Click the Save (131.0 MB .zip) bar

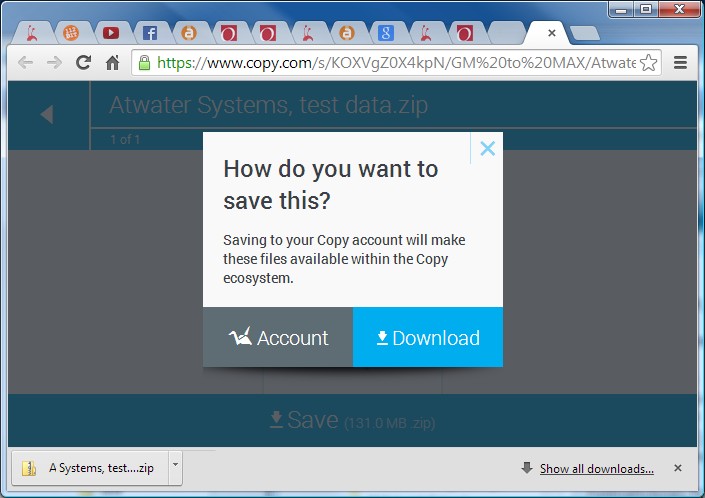pos(352,420)
